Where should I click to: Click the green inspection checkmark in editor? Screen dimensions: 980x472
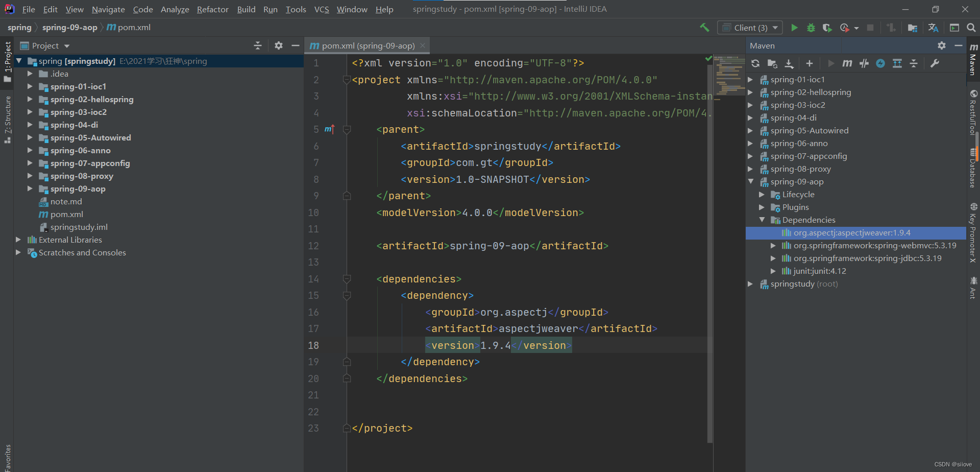[x=708, y=59]
